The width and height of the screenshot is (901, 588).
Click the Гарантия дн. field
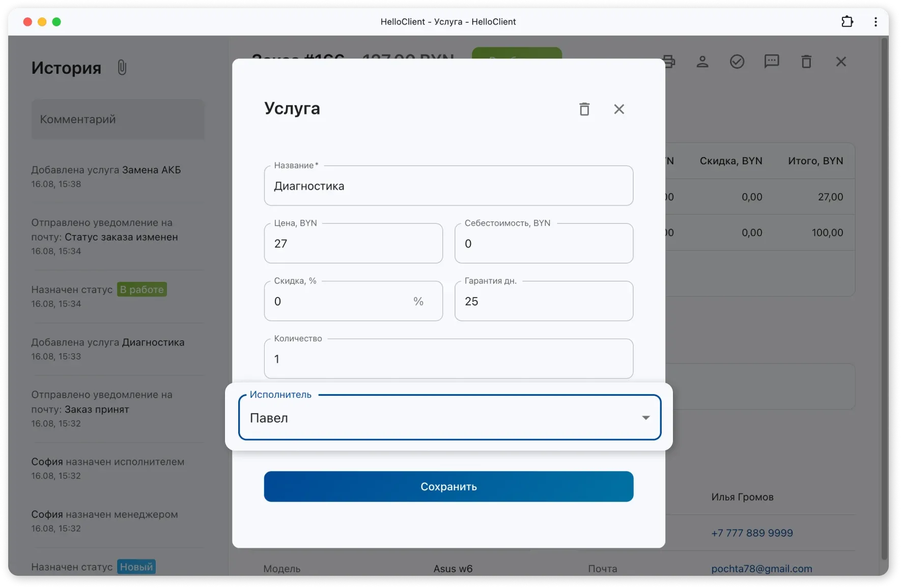tap(543, 301)
